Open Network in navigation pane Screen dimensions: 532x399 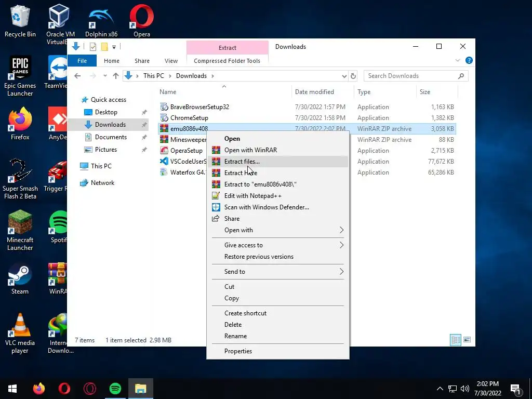point(102,183)
